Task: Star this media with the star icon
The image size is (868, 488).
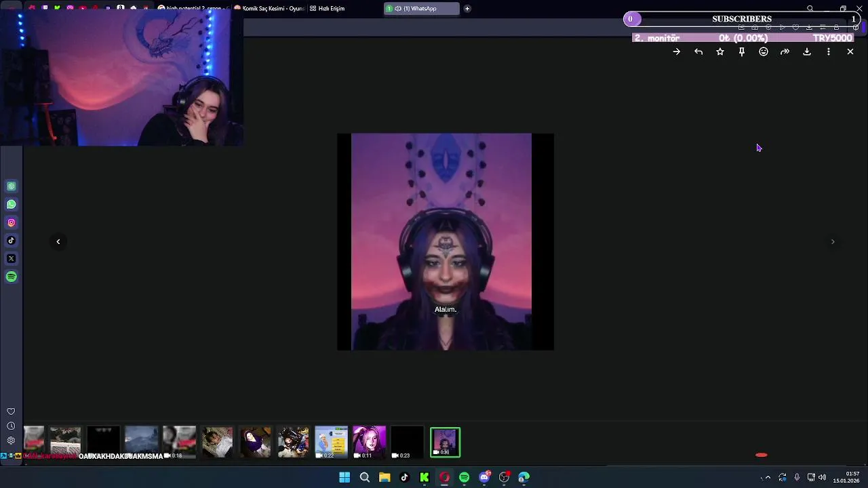Action: 720,52
